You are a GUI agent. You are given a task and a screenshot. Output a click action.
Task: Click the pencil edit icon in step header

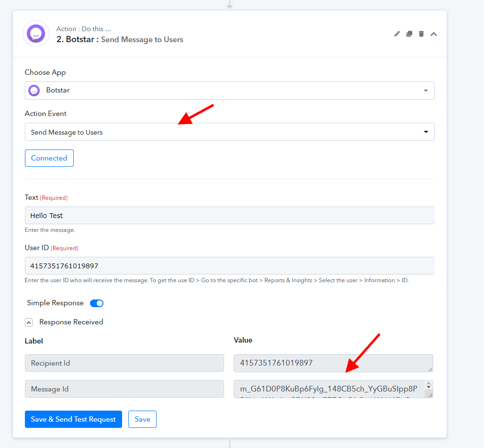tap(397, 34)
